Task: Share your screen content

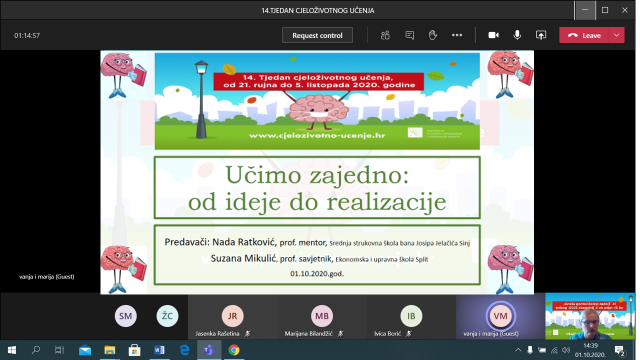Action: (x=541, y=36)
